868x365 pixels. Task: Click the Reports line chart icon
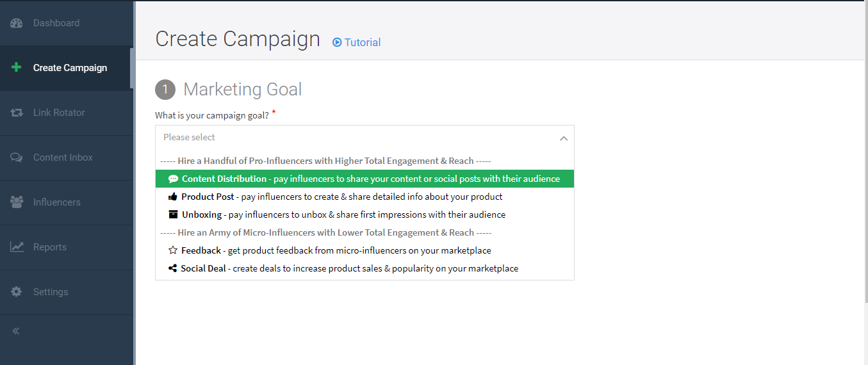click(x=17, y=247)
